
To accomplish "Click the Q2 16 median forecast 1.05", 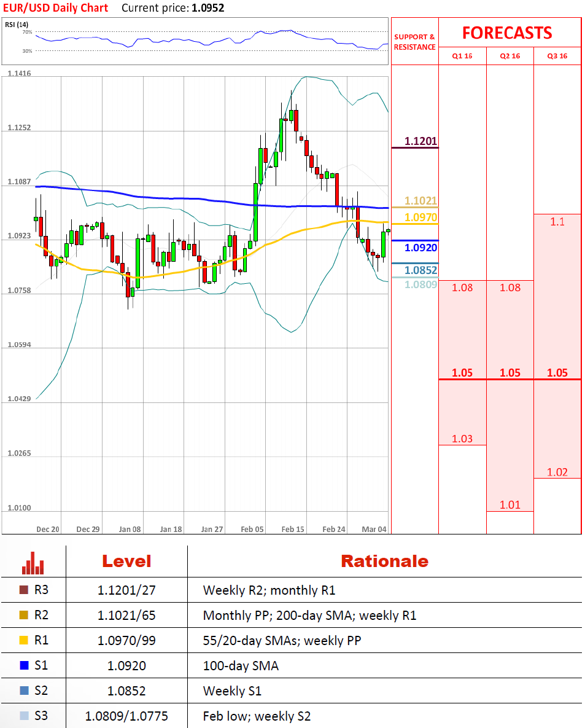I will [x=510, y=373].
